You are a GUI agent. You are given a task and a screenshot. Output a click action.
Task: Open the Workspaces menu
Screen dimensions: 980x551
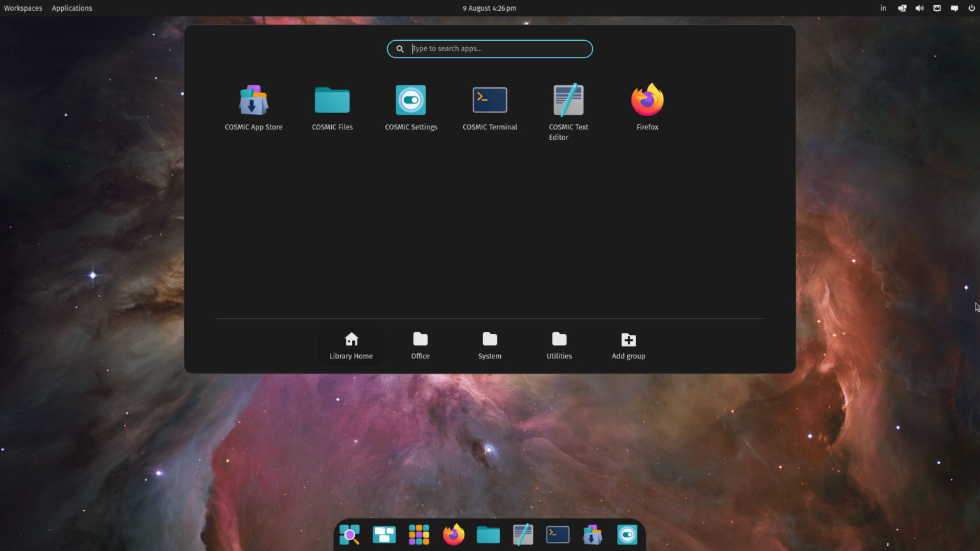pos(23,8)
